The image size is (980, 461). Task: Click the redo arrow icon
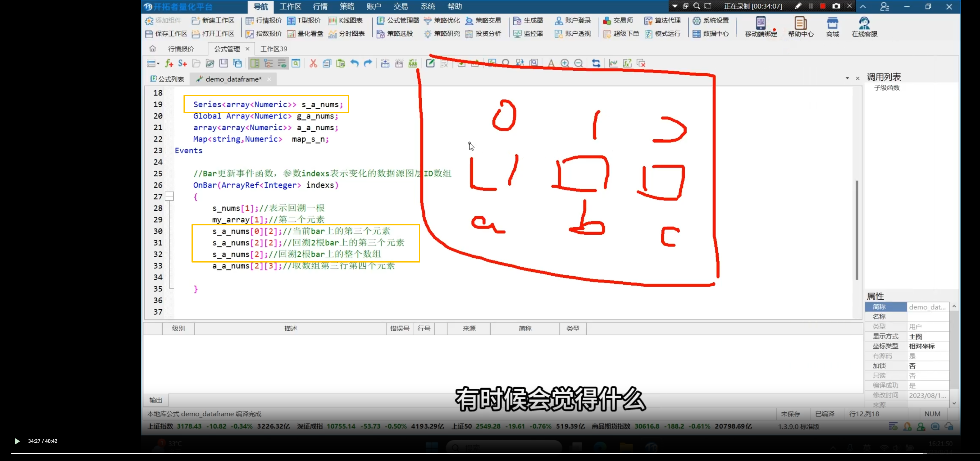tap(368, 63)
